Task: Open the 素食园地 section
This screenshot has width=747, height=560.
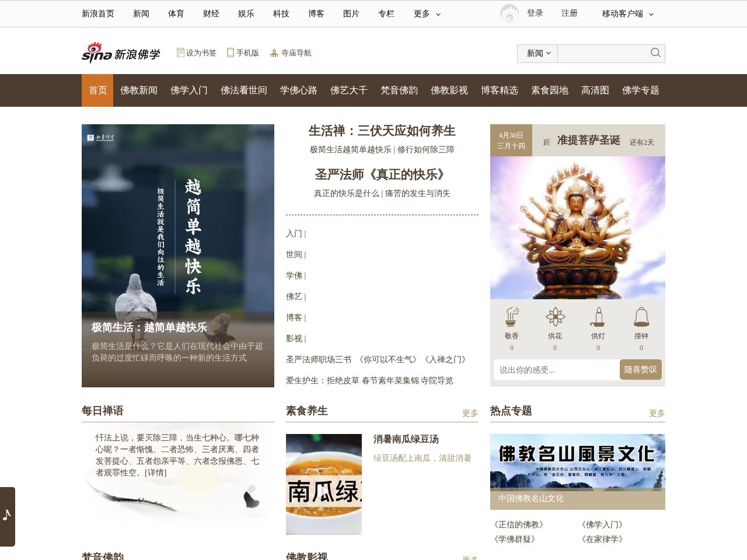Action: [x=550, y=90]
